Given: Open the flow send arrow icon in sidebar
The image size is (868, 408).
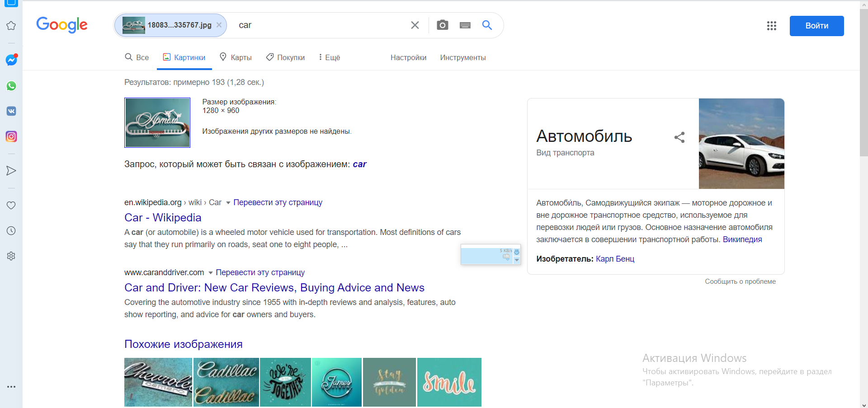Looking at the screenshot, I should [x=11, y=171].
